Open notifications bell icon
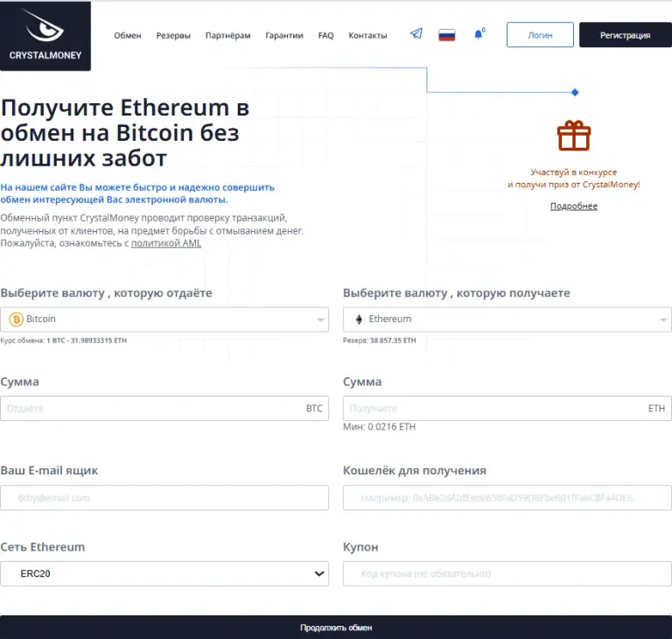 [x=479, y=34]
